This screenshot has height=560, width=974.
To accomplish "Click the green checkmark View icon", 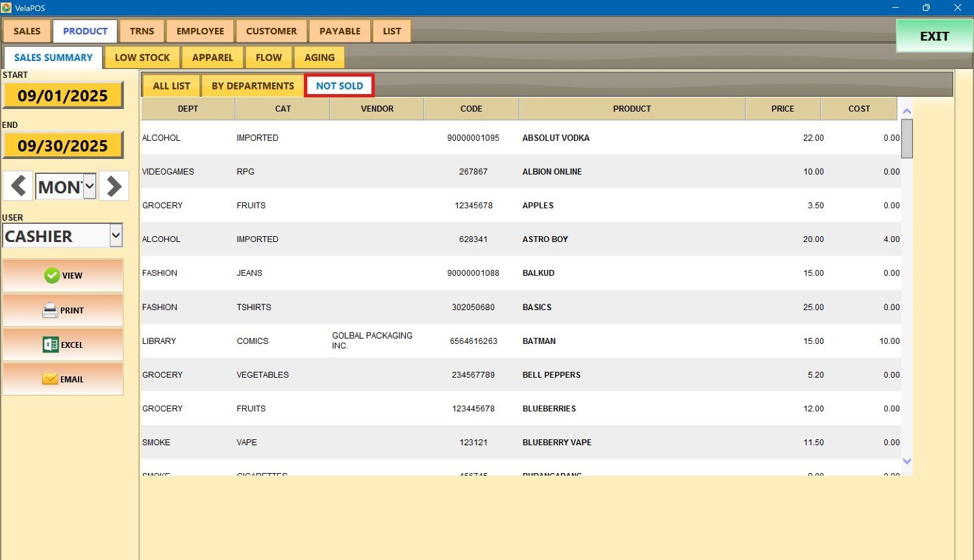I will 52,276.
